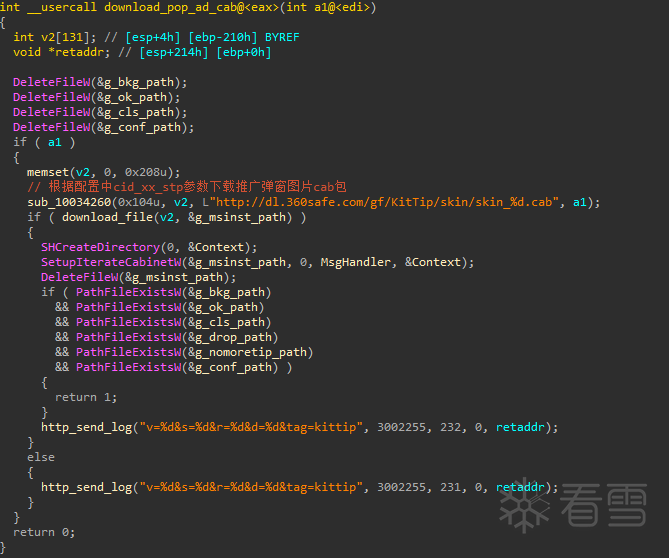Click the [ebp-210h] offset comment
Image resolution: width=669 pixels, height=558 pixels.
pyautogui.click(x=223, y=37)
